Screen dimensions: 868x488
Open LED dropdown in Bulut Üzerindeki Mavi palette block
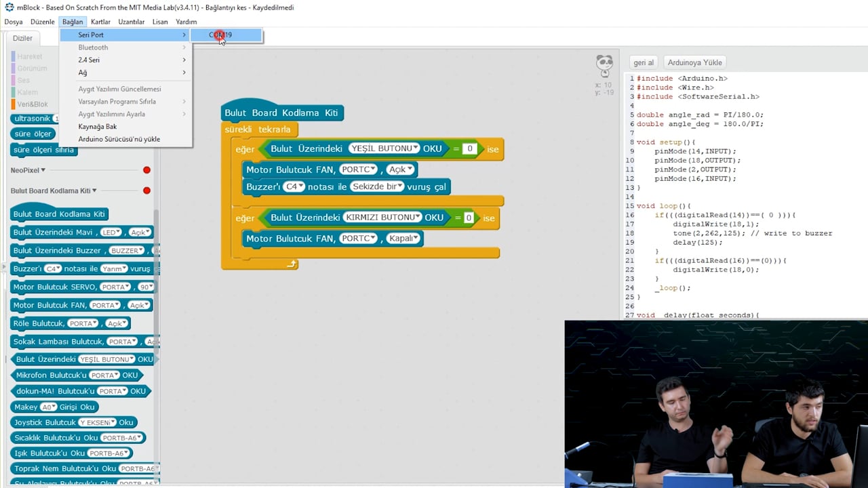point(111,232)
